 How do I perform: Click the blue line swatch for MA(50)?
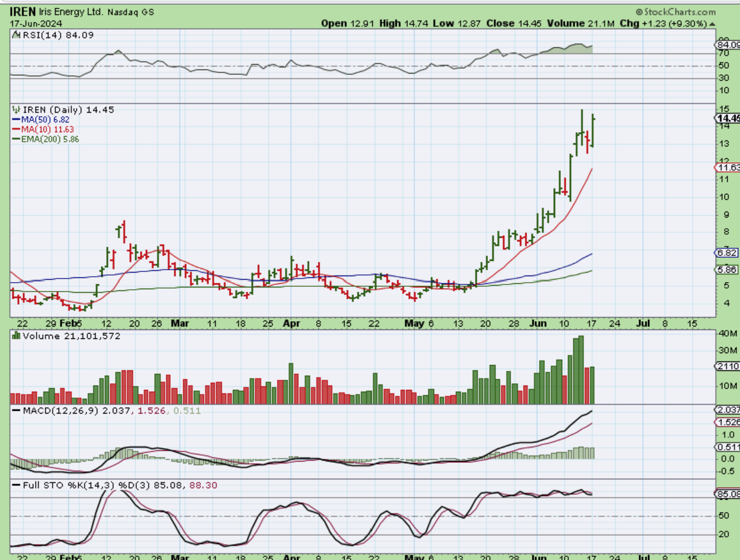click(x=16, y=119)
